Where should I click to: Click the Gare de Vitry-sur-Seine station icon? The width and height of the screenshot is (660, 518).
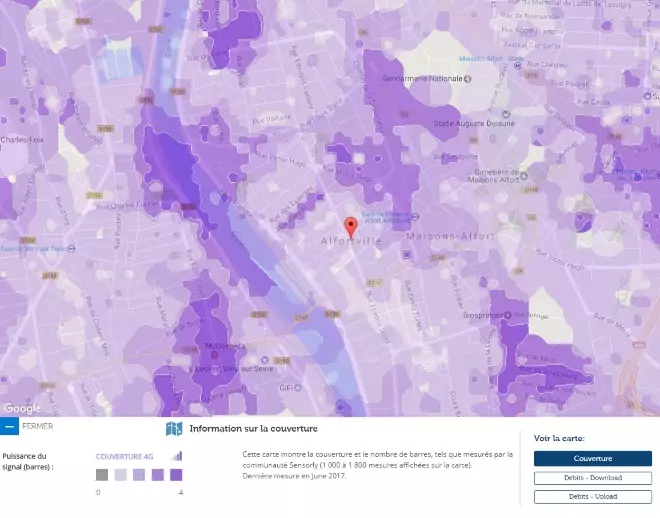(x=71, y=249)
